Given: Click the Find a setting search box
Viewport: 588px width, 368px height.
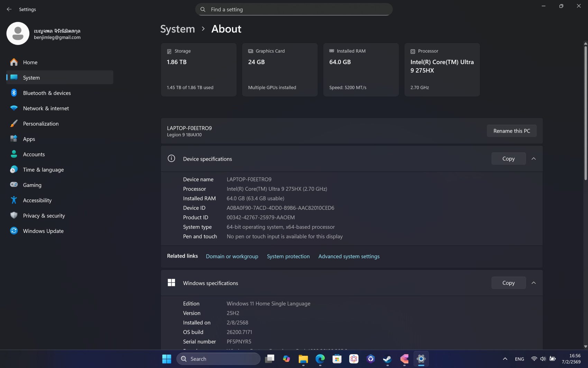Looking at the screenshot, I should pos(294,9).
